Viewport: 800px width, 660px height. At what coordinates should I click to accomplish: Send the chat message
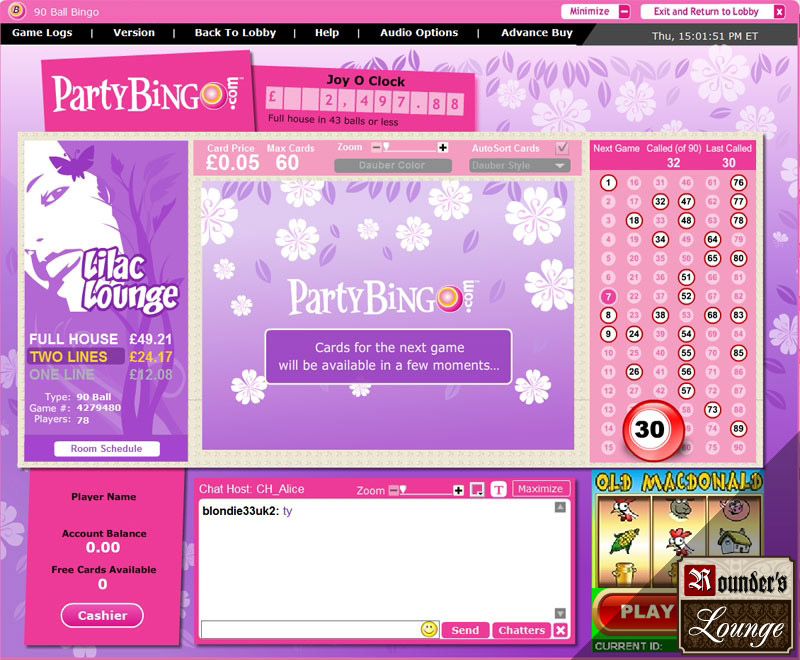tap(465, 630)
